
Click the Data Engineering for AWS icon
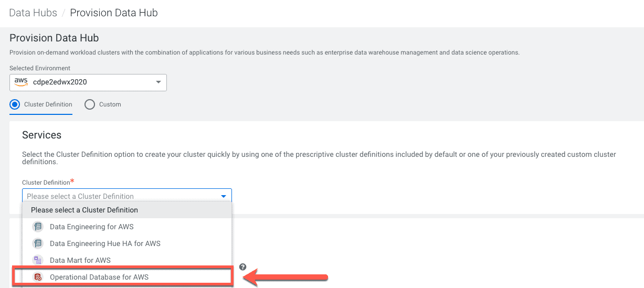pos(37,227)
